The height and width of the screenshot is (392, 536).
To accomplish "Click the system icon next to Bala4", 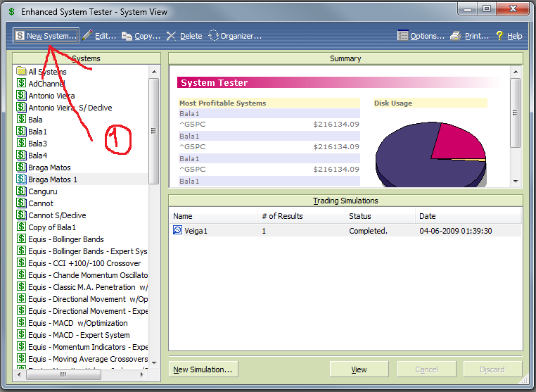I will (x=21, y=155).
